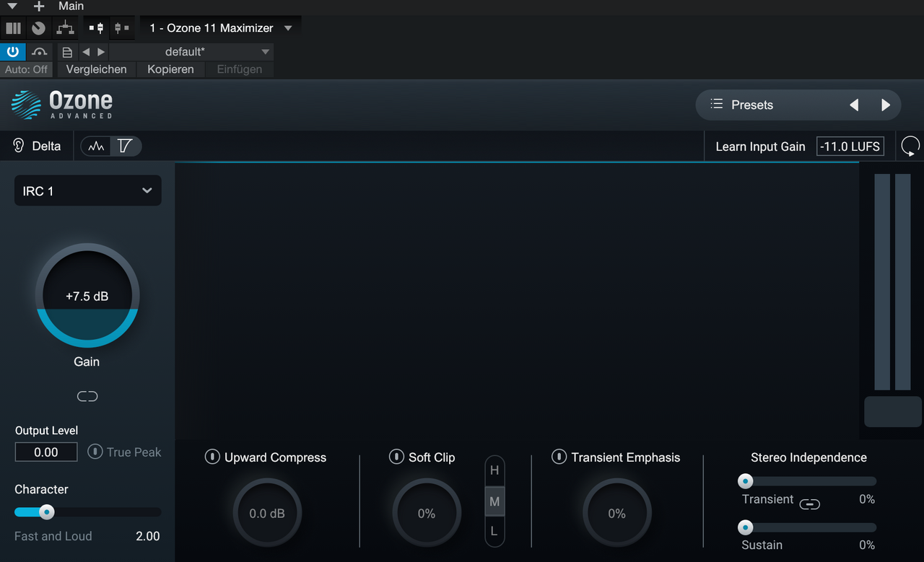The image size is (924, 562).
Task: Enable Upward Compress power toggle
Action: [x=212, y=457]
